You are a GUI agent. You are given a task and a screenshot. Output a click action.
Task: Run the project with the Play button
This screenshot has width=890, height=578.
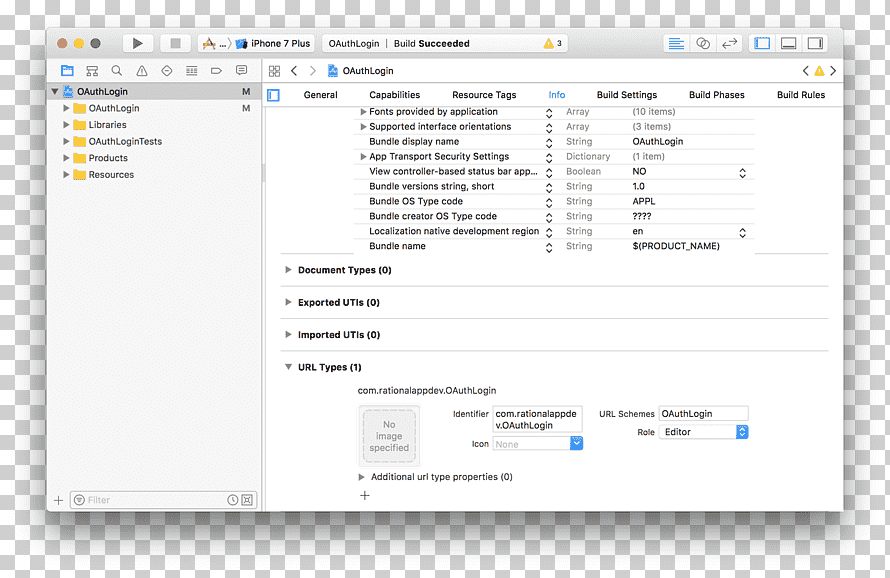coord(137,43)
